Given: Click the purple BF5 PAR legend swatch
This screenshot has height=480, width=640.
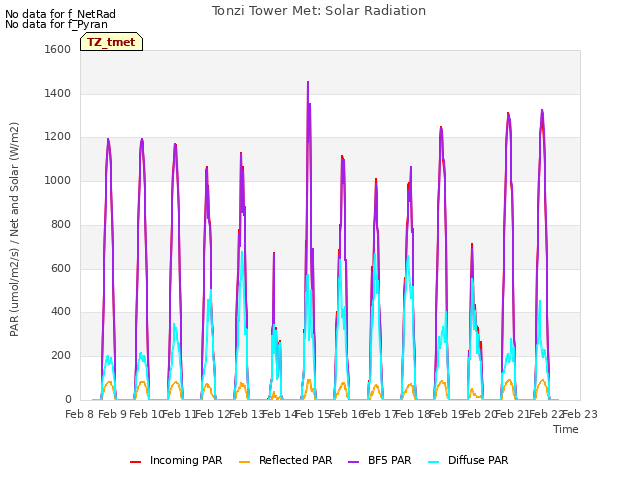Looking at the screenshot, I should tap(353, 462).
